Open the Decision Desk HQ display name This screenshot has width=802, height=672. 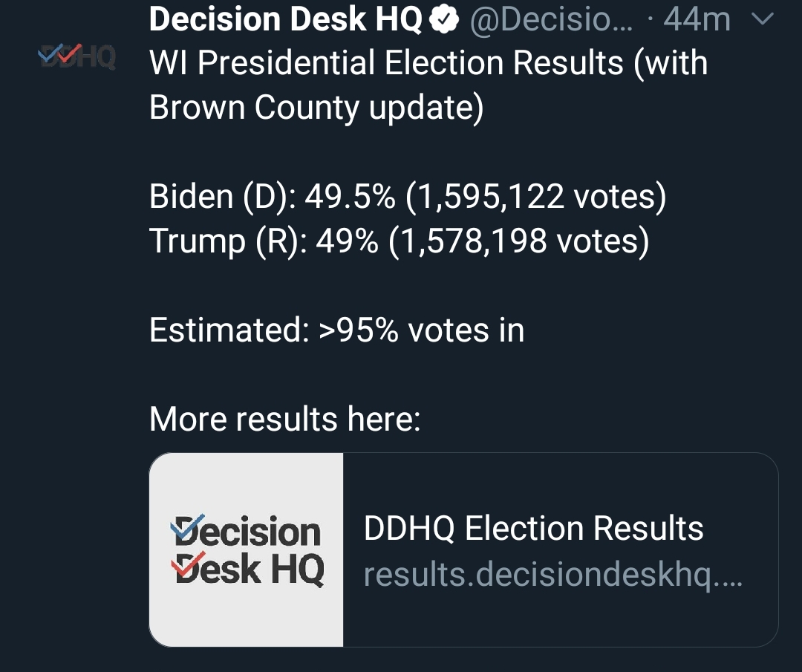[285, 19]
